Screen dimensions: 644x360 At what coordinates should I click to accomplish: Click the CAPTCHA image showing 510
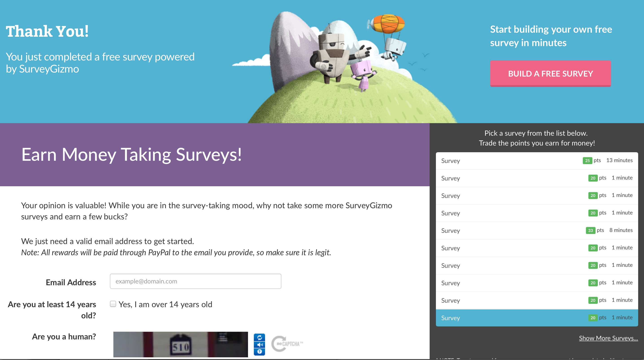[181, 345]
